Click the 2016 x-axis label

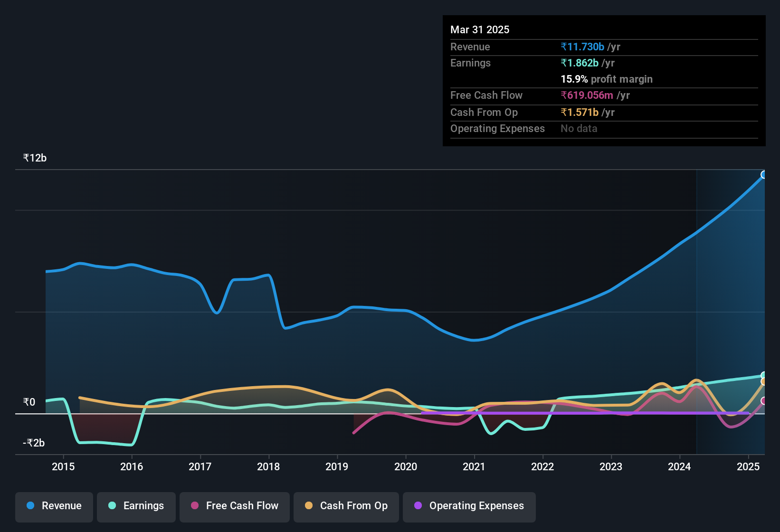(x=132, y=466)
